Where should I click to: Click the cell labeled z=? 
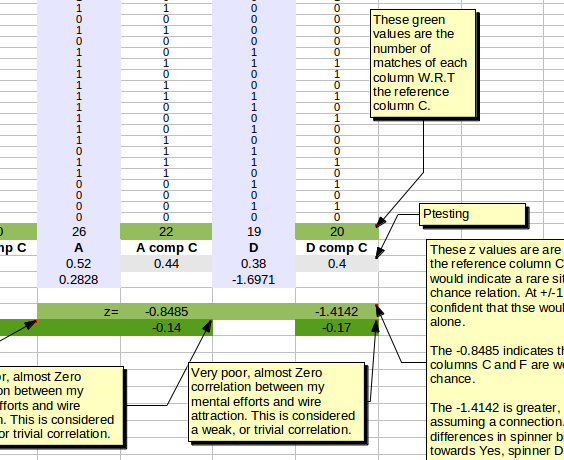click(79, 311)
